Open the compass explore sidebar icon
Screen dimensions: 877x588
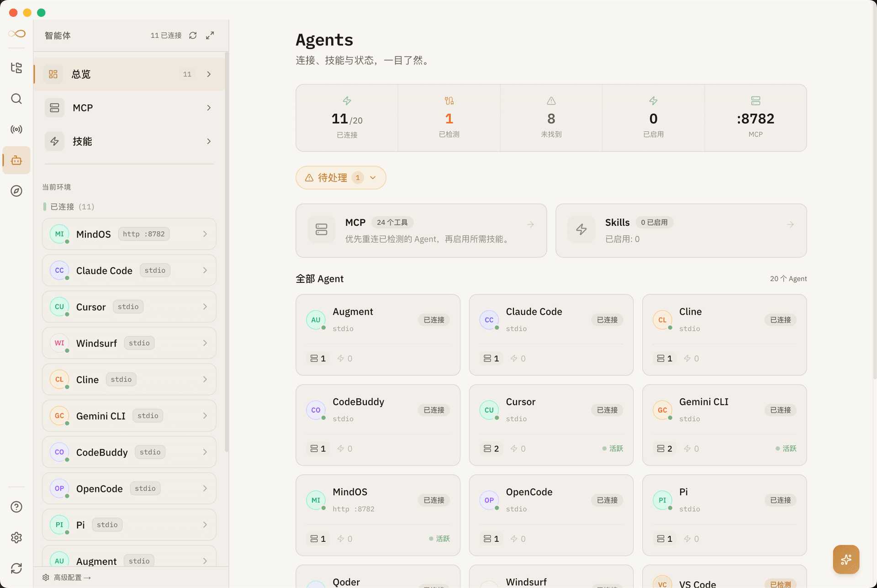click(16, 191)
